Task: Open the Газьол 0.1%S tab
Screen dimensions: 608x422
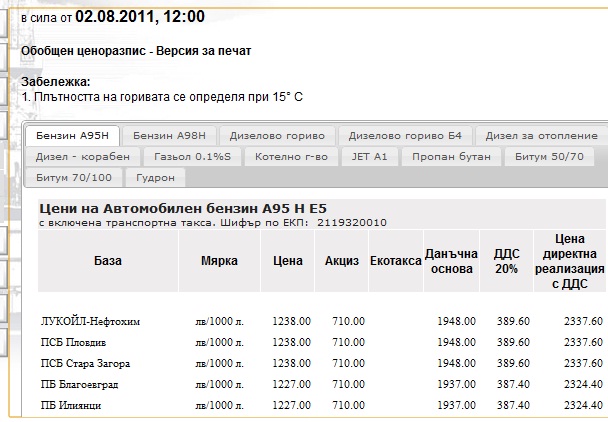Action: [192, 157]
